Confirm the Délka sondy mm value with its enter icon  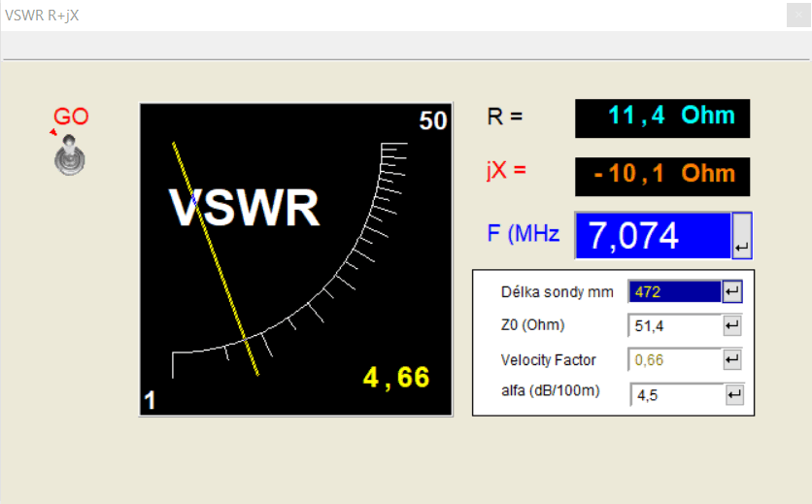click(732, 291)
